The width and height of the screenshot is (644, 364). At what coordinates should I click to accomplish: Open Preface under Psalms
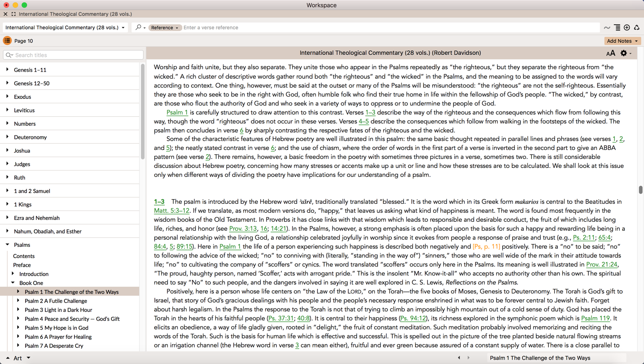pos(22,265)
